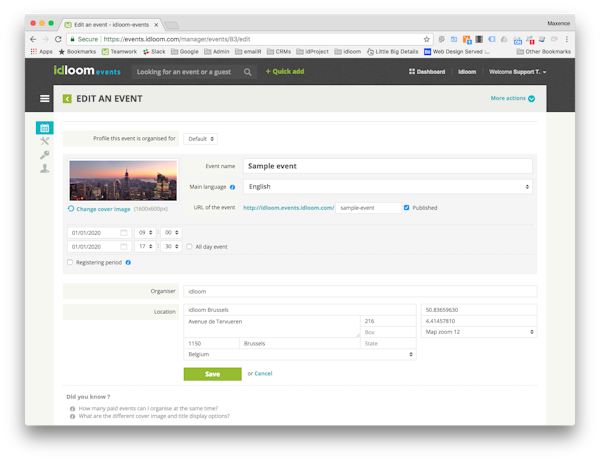Click the start date 01/01/2020 field

pos(99,233)
